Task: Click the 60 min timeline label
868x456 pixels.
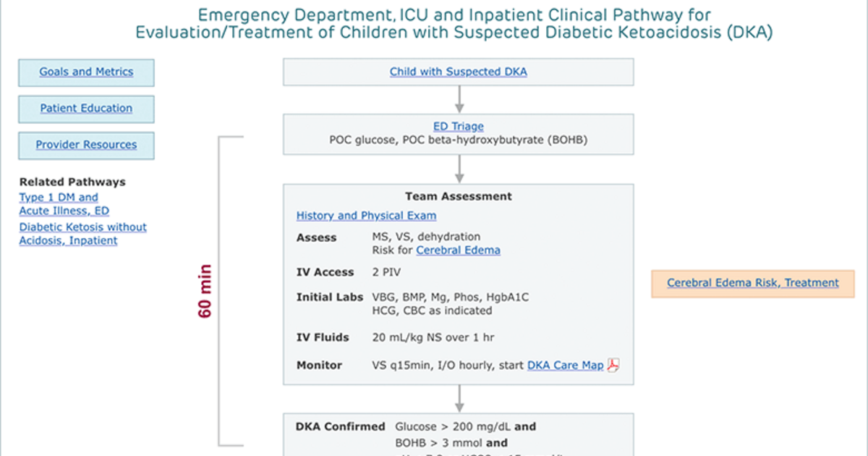Action: (x=205, y=292)
